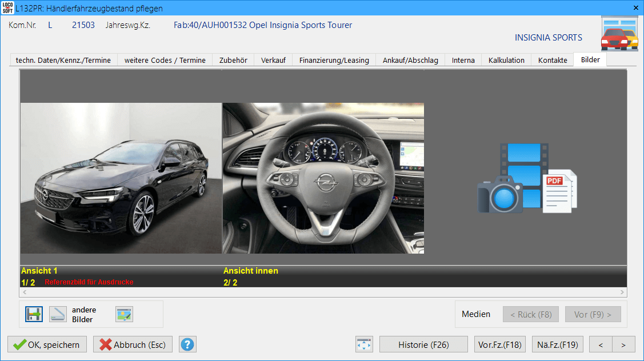Click the import image from disk icon
This screenshot has height=361, width=644.
[34, 314]
